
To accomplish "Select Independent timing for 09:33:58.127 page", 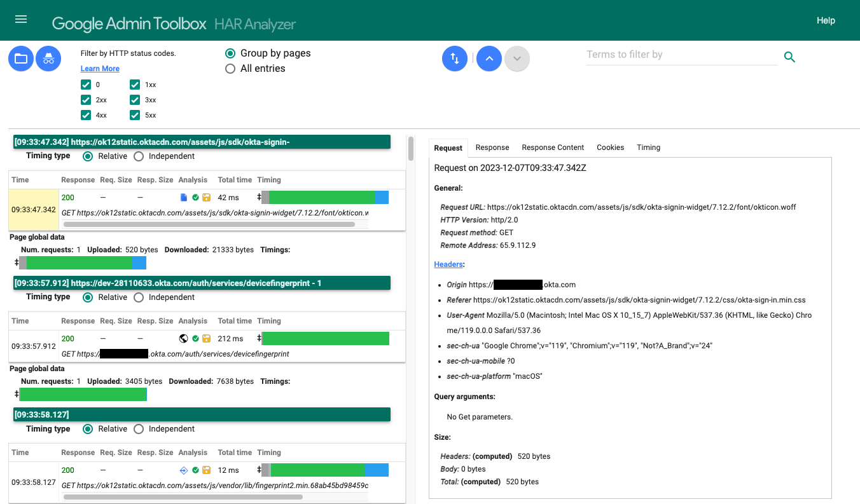I will [x=139, y=429].
